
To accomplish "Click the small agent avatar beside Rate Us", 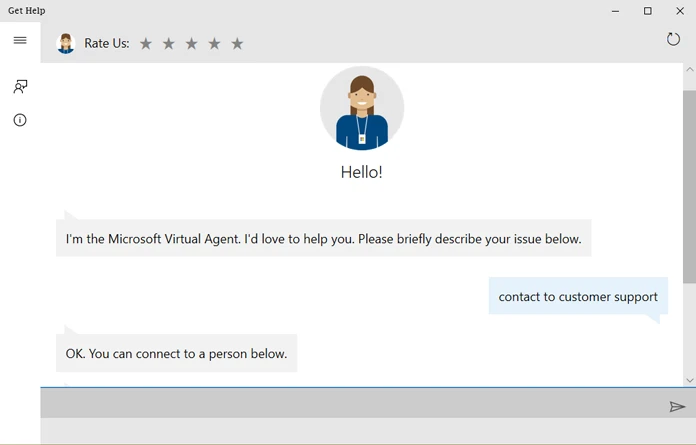I will (66, 43).
